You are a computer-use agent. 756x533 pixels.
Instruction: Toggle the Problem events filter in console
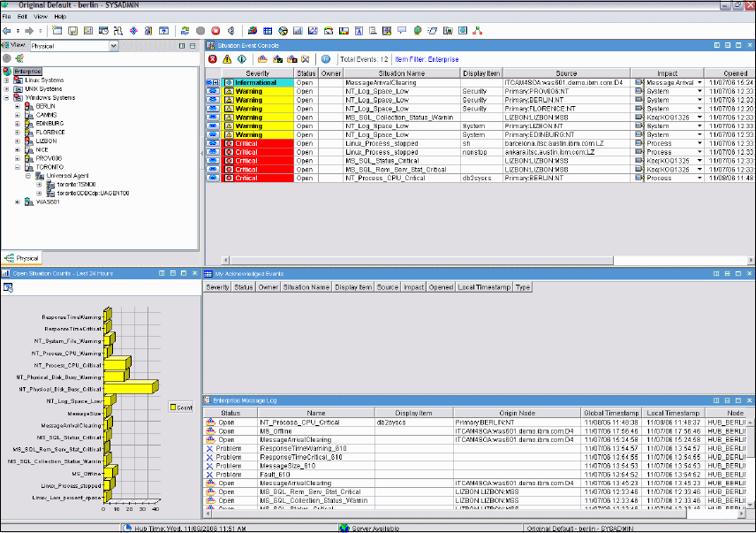click(306, 59)
